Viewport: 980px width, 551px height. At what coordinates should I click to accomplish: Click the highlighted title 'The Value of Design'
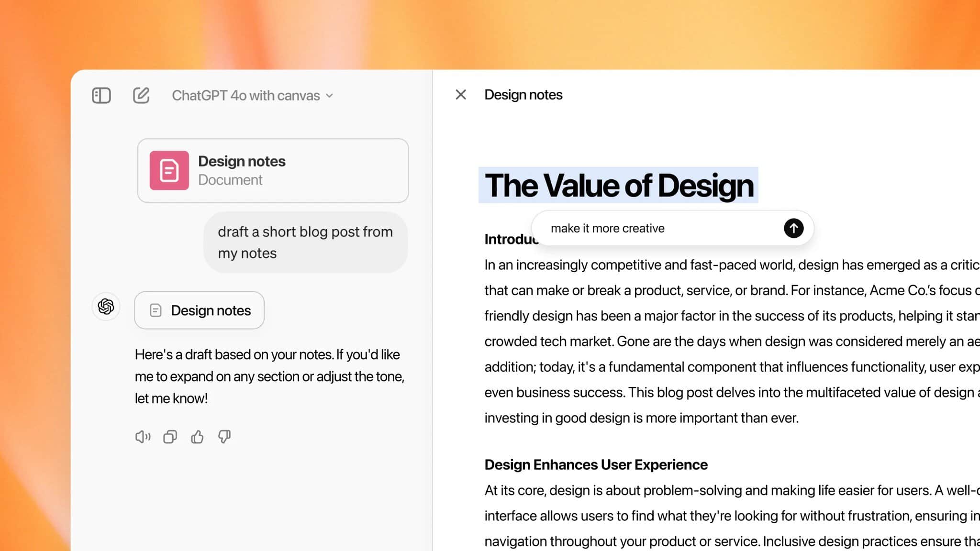[619, 185]
